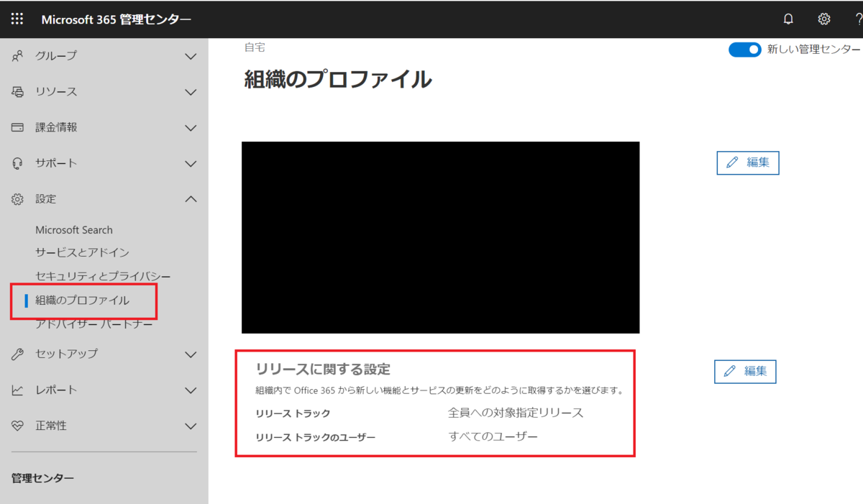Open セキュリティとプライバシー page
Viewport: 863px width, 504px height.
coord(103,276)
